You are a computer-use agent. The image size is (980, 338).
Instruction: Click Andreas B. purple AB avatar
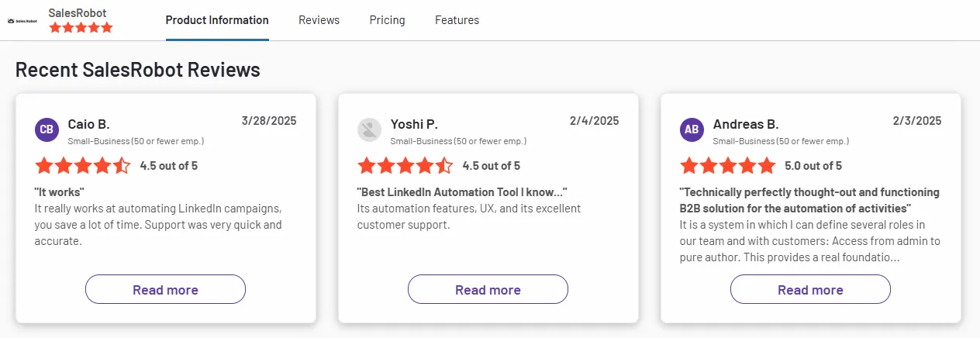pos(692,129)
